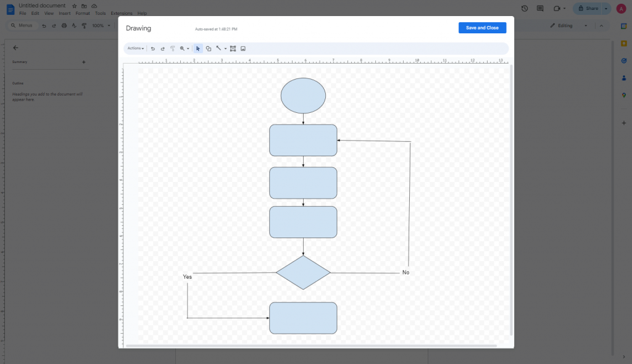Click the No label text
The height and width of the screenshot is (364, 632).
(405, 273)
